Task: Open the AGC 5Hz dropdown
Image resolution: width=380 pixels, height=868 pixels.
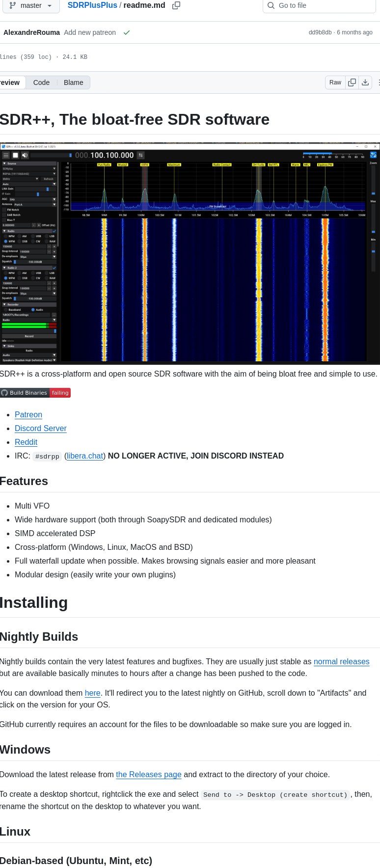Action: tap(33, 199)
